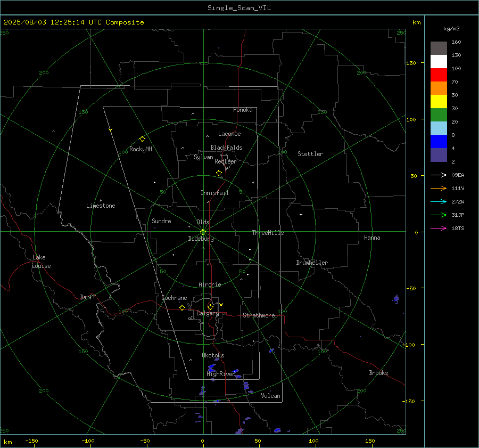This screenshot has width=479, height=448.
Task: Click the Strathmore town label
Action: [259, 315]
